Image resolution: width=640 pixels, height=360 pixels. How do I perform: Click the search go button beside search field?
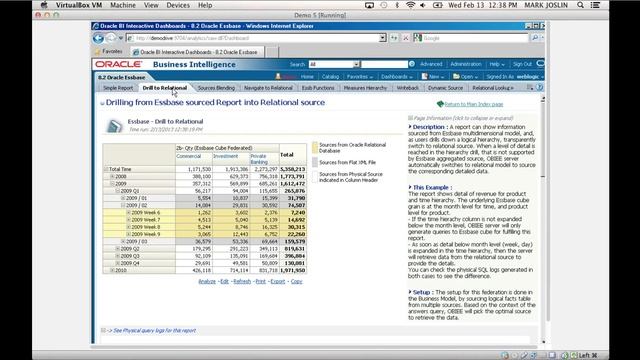tap(411, 64)
